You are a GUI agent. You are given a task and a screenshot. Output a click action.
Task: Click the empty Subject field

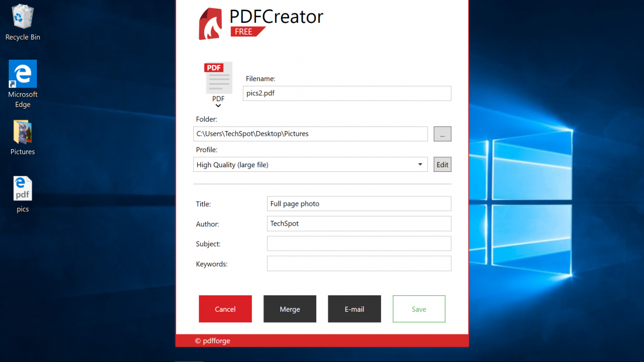pos(359,243)
